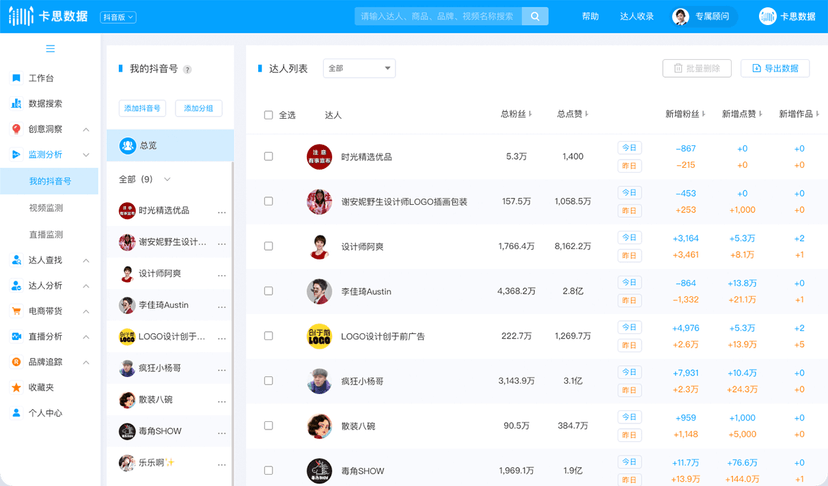This screenshot has width=828, height=486.
Task: Click the 品牌追踪 icon
Action: pos(16,362)
